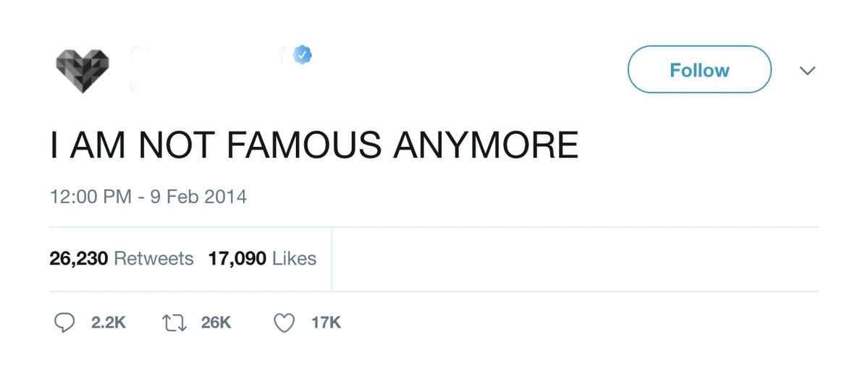The width and height of the screenshot is (868, 376).
Task: Click the reply speech bubble icon
Action: [65, 322]
